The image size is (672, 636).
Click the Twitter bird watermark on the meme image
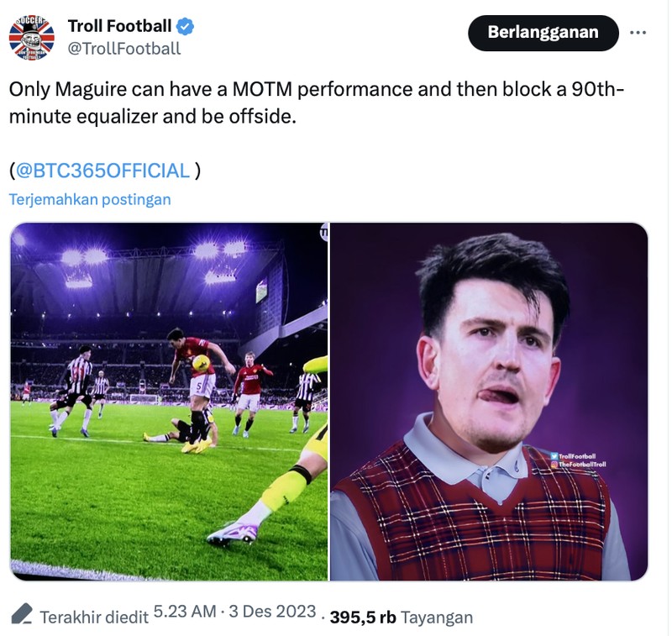[554, 457]
